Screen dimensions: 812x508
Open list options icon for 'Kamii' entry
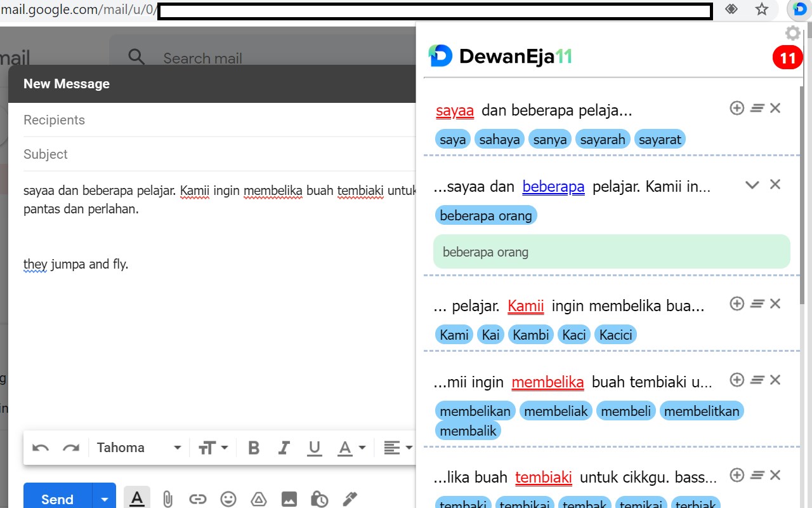756,304
